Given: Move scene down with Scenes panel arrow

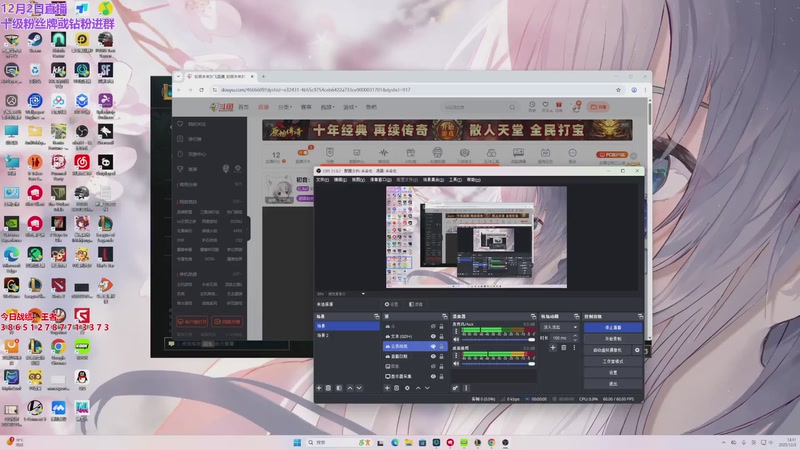Looking at the screenshot, I should coord(359,388).
